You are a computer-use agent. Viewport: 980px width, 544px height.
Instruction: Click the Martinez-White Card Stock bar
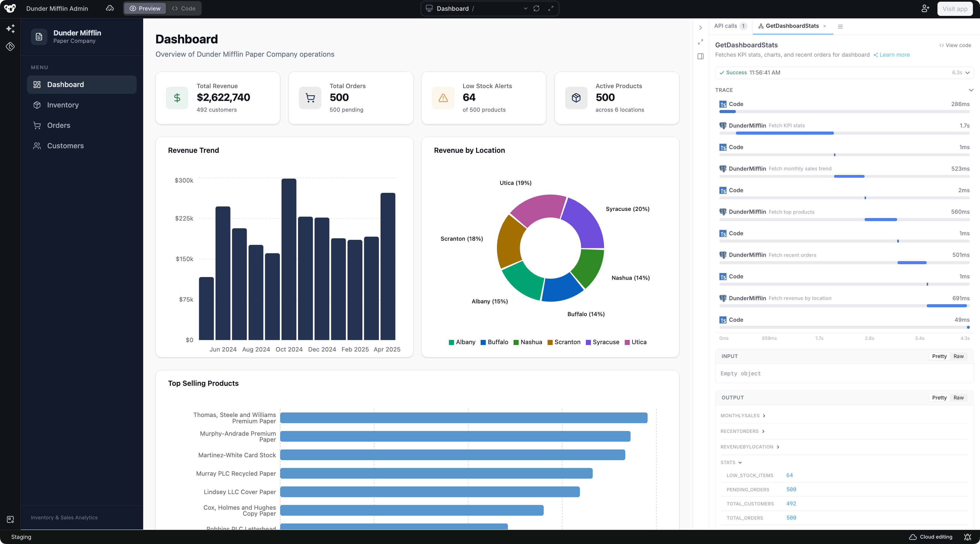click(x=453, y=455)
